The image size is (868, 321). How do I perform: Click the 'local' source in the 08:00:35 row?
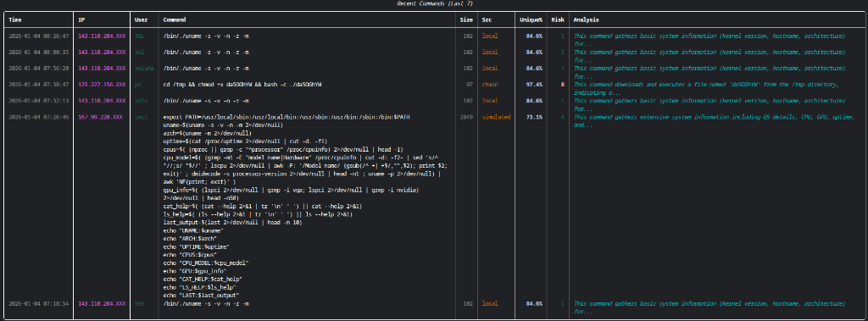[x=490, y=52]
